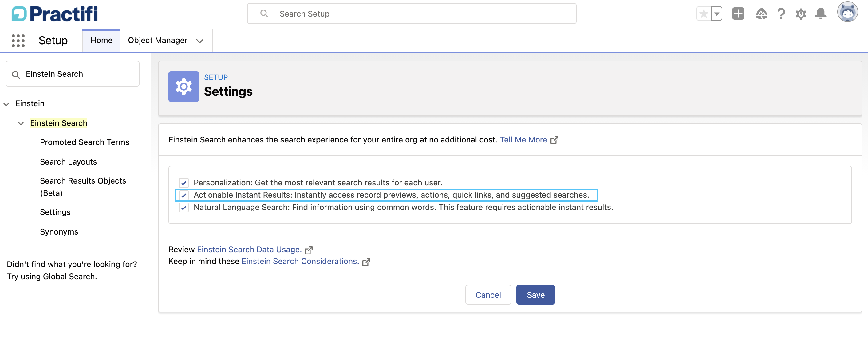Click the Settings page gear icon
The image size is (868, 353).
pos(183,87)
